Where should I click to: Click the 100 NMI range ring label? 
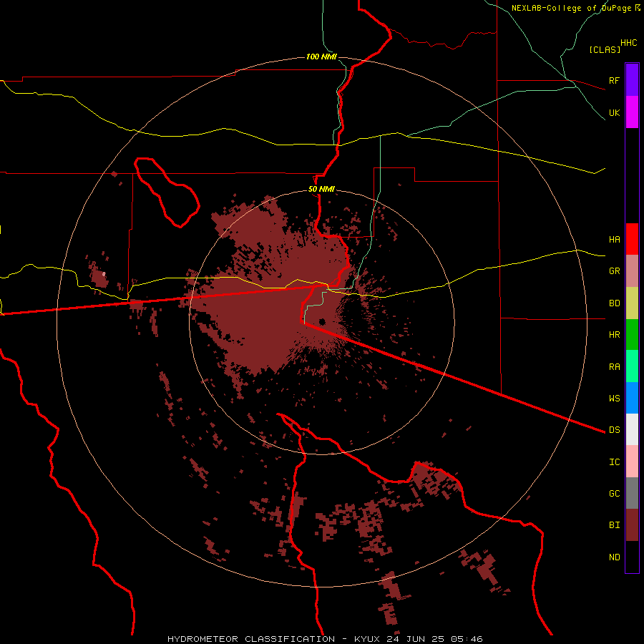pos(321,57)
